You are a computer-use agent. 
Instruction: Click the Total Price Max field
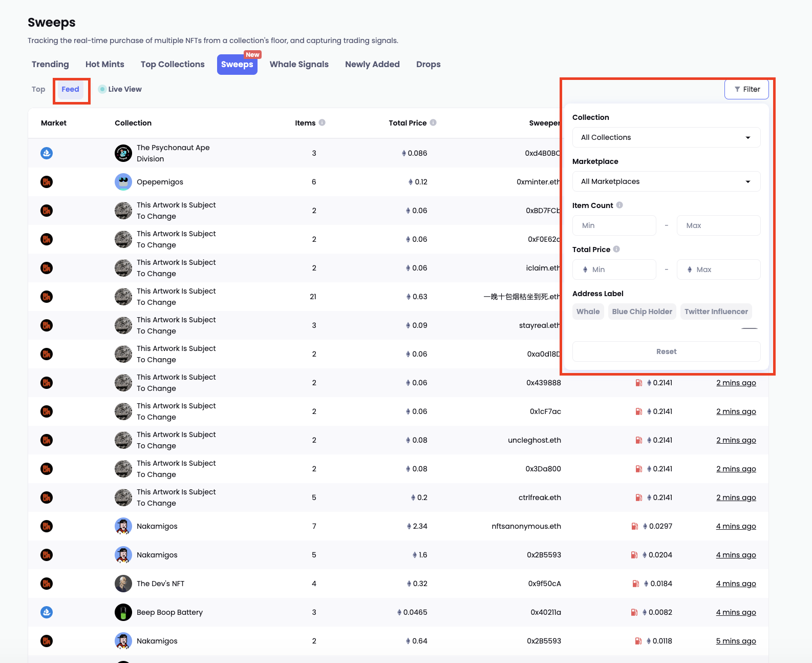tap(719, 270)
